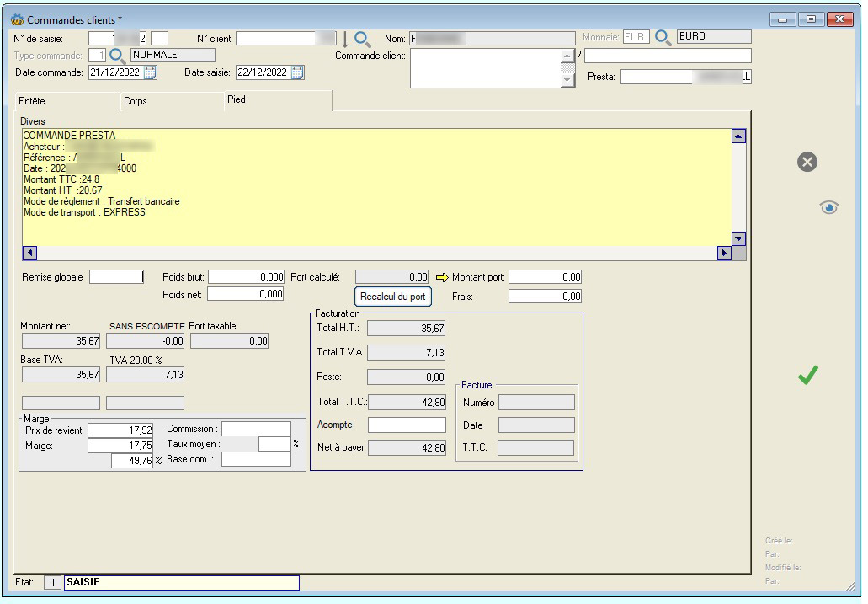Click the Frais amount field
The height and width of the screenshot is (604, 868).
coord(545,297)
